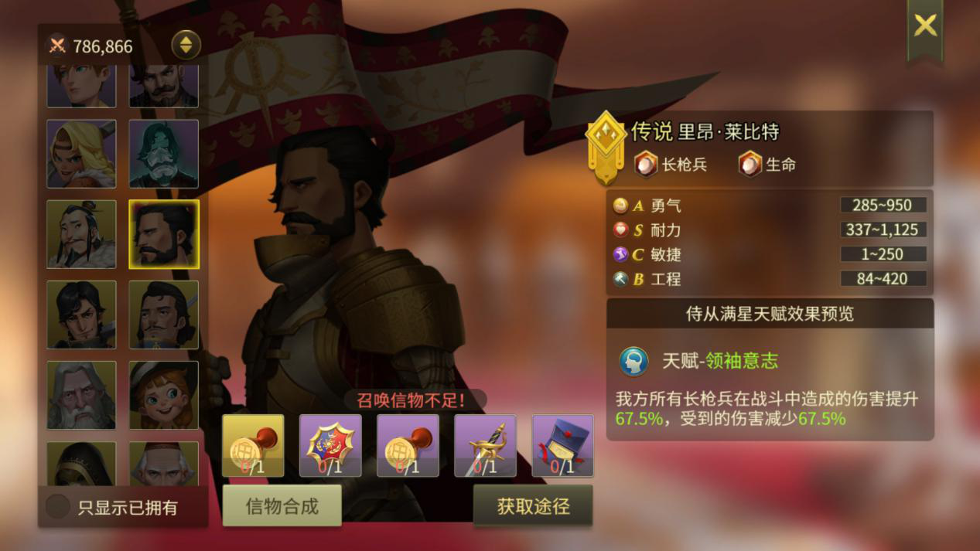Close the hero panel with X

tap(925, 26)
